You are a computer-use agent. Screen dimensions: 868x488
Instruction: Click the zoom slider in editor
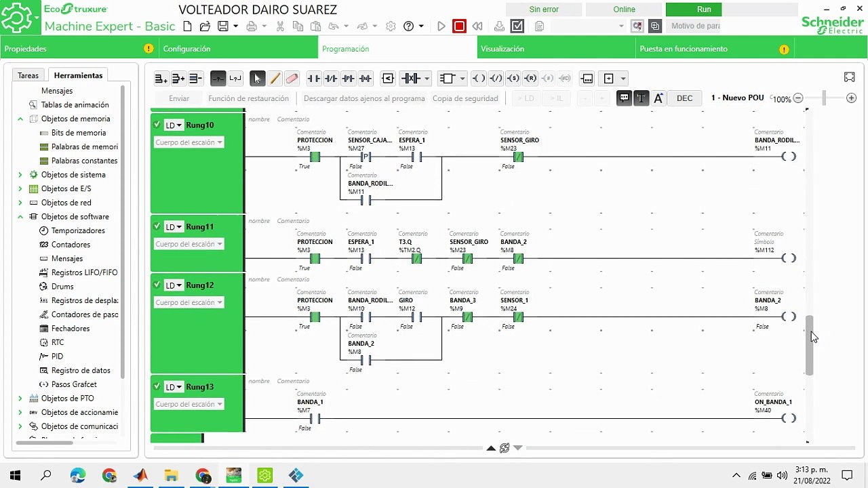(825, 98)
